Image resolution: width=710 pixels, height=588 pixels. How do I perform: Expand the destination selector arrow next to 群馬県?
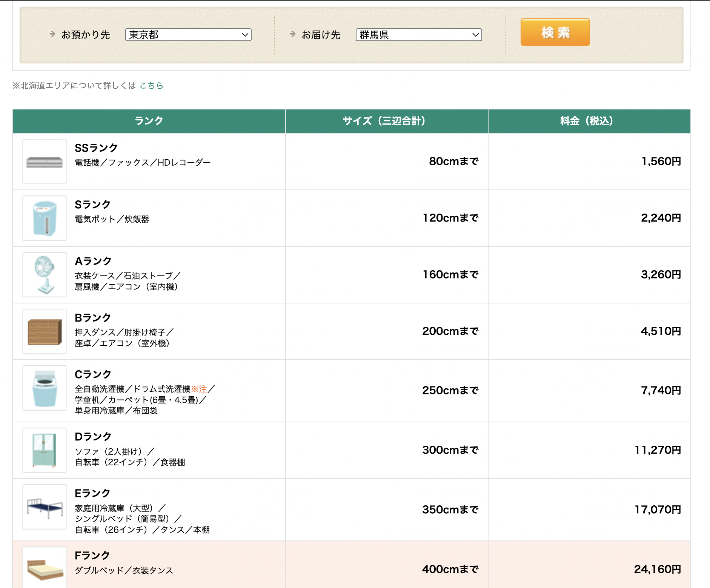pyautogui.click(x=476, y=34)
